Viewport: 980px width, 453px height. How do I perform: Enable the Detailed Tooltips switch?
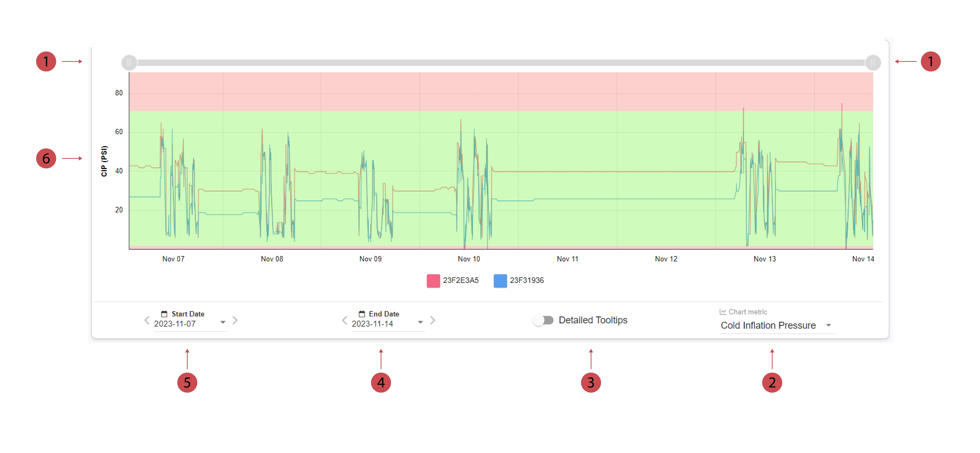point(543,320)
